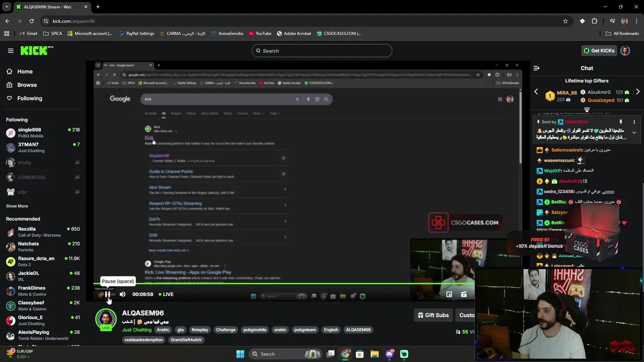Click the KICK logo

tap(37, 50)
